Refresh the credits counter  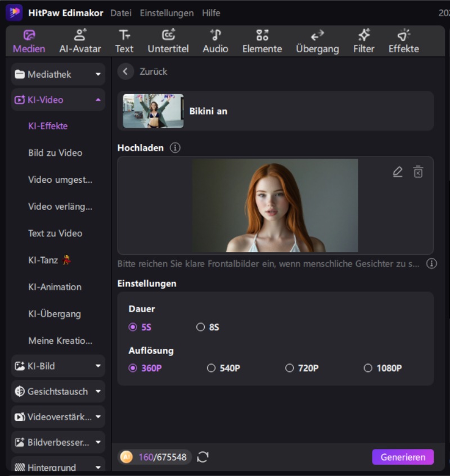[202, 457]
